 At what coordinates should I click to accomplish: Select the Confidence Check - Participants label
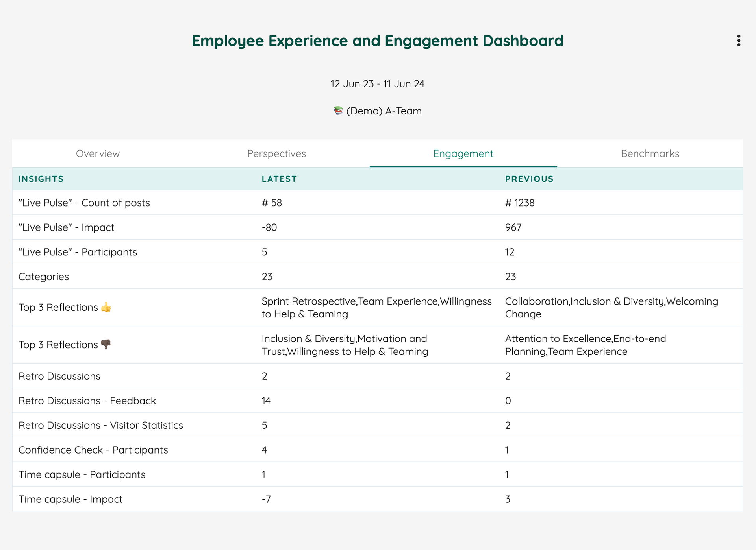point(93,450)
